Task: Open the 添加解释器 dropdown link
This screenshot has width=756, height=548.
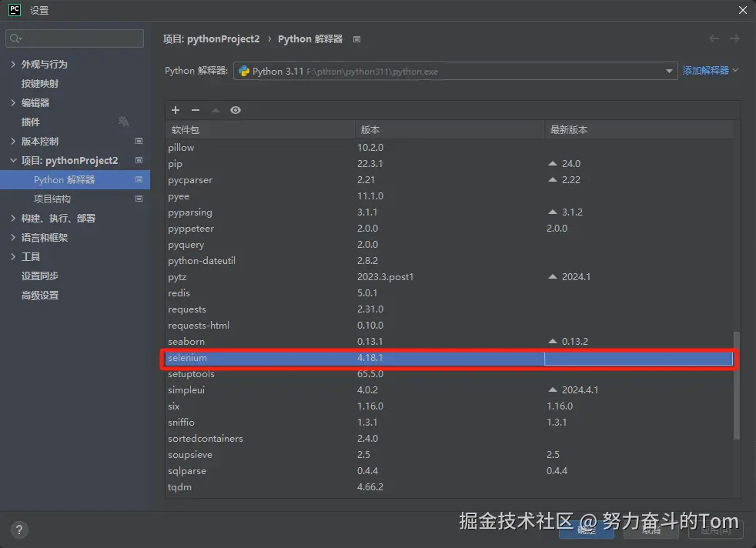Action: click(x=711, y=71)
